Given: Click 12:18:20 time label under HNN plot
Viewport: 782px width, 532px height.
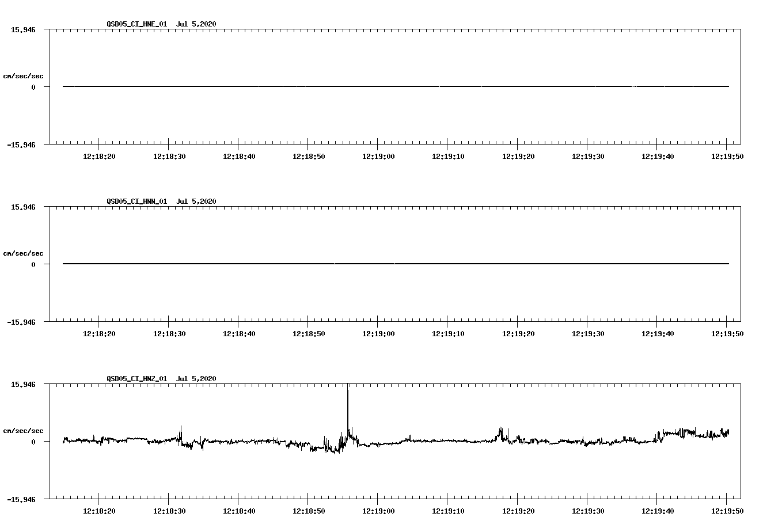Looking at the screenshot, I should (98, 333).
